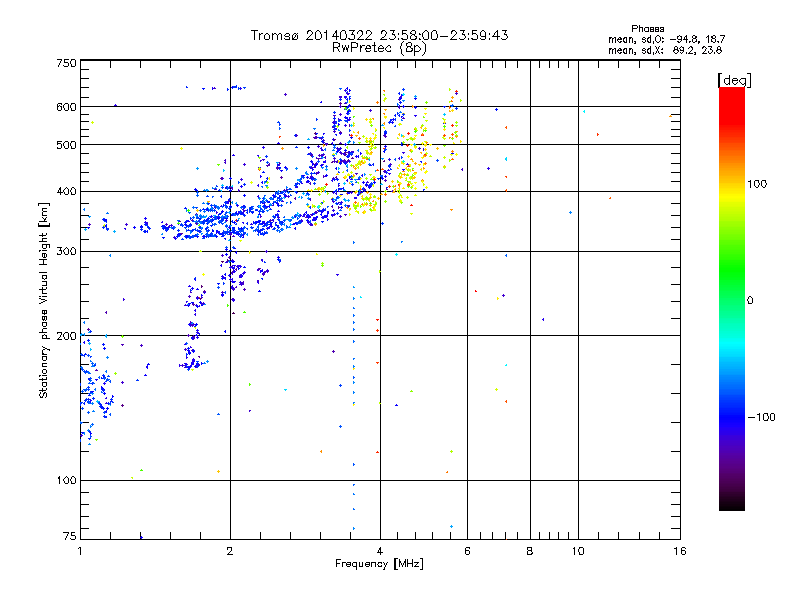Click the 'Phases' header label
The height and width of the screenshot is (600, 800).
pyautogui.click(x=647, y=29)
